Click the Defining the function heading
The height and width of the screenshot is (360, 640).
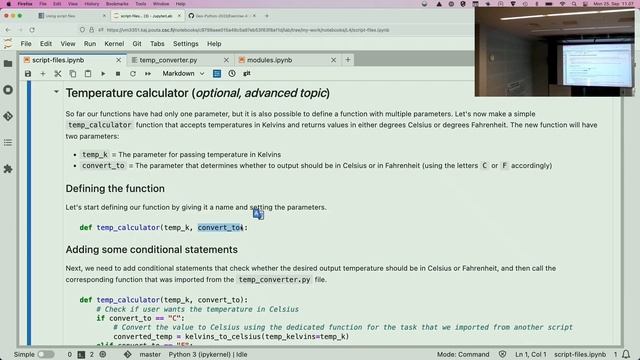(x=115, y=189)
